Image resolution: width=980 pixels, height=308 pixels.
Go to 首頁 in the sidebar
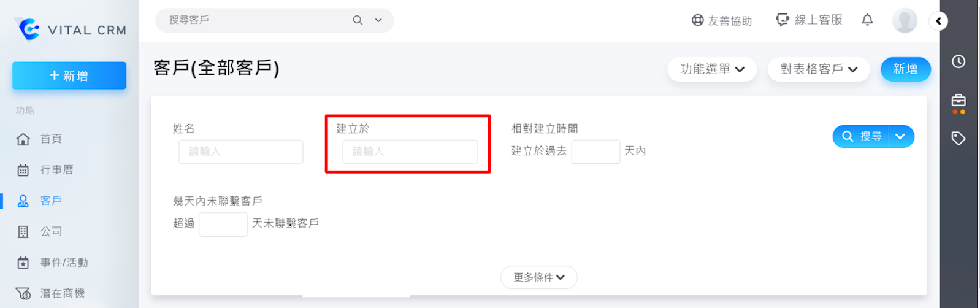(x=50, y=139)
